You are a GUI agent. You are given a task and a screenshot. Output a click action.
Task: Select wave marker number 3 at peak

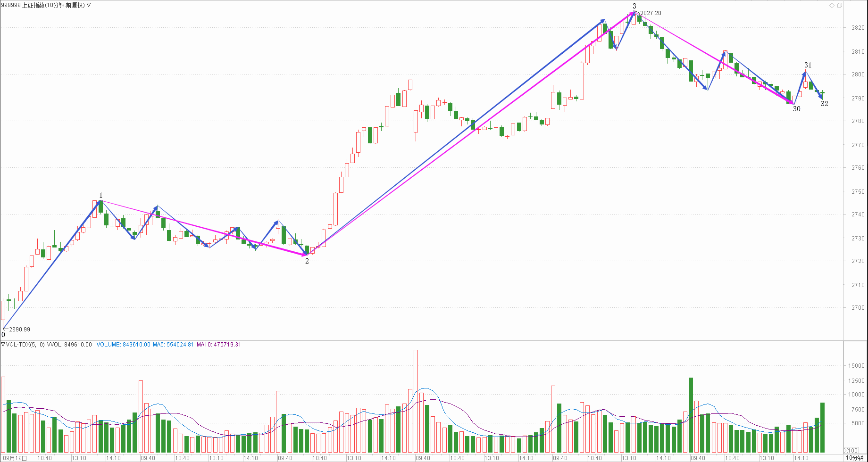pyautogui.click(x=634, y=6)
